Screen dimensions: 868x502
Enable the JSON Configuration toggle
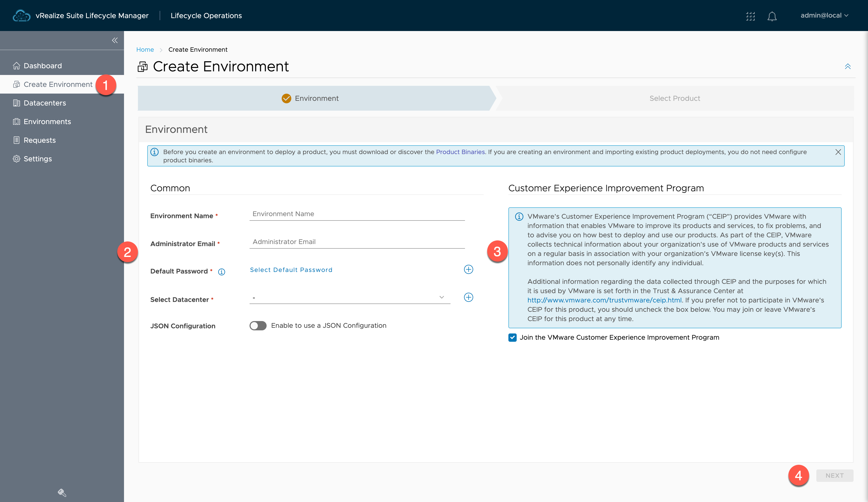coord(258,325)
